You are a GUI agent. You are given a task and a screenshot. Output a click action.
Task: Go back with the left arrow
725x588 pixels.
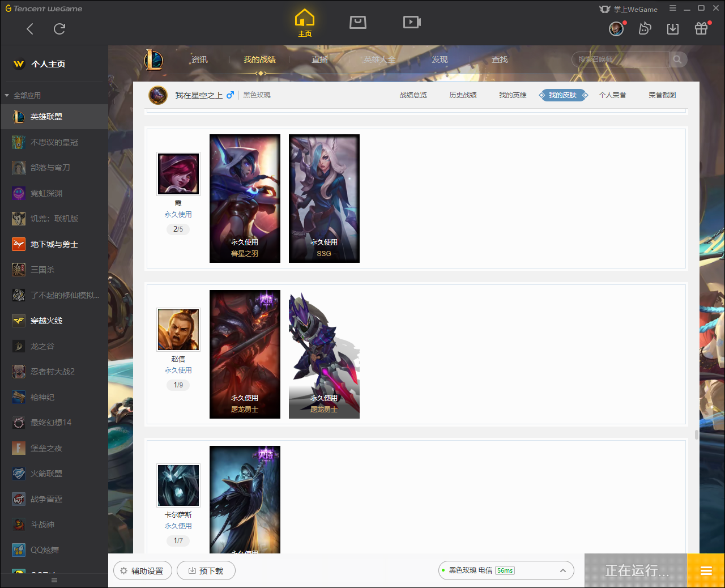click(x=30, y=29)
